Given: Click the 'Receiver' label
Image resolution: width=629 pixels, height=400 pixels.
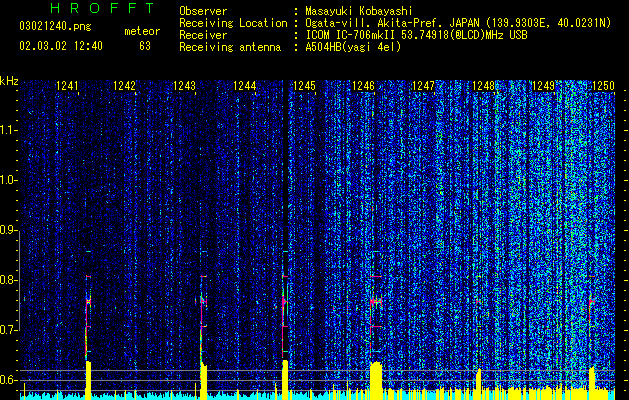Looking at the screenshot, I should click(x=203, y=35).
